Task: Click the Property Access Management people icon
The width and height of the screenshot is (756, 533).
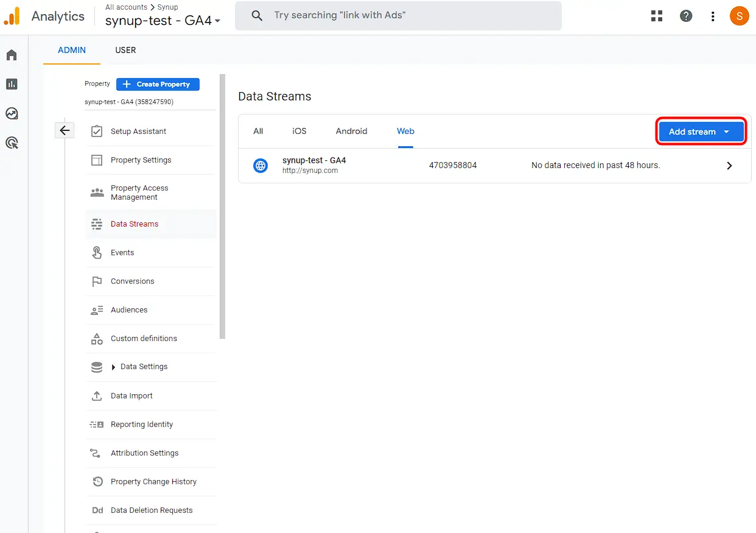Action: [97, 192]
